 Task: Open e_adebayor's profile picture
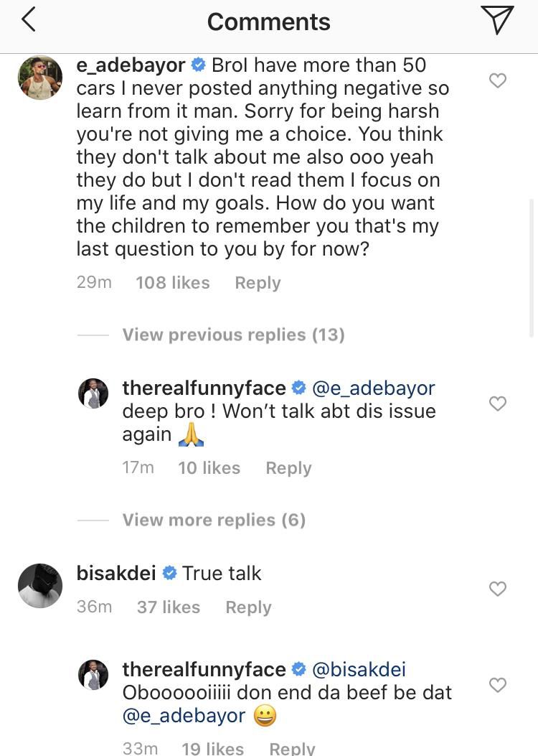click(40, 78)
